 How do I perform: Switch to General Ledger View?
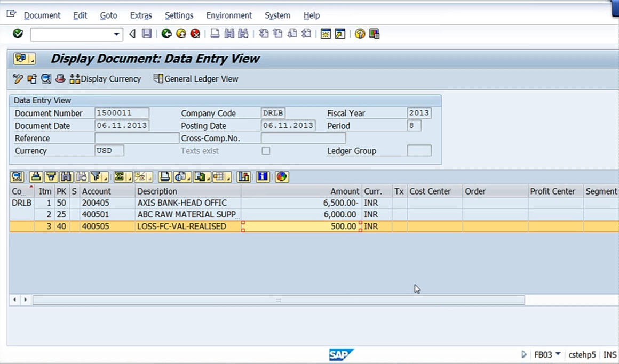tap(196, 79)
